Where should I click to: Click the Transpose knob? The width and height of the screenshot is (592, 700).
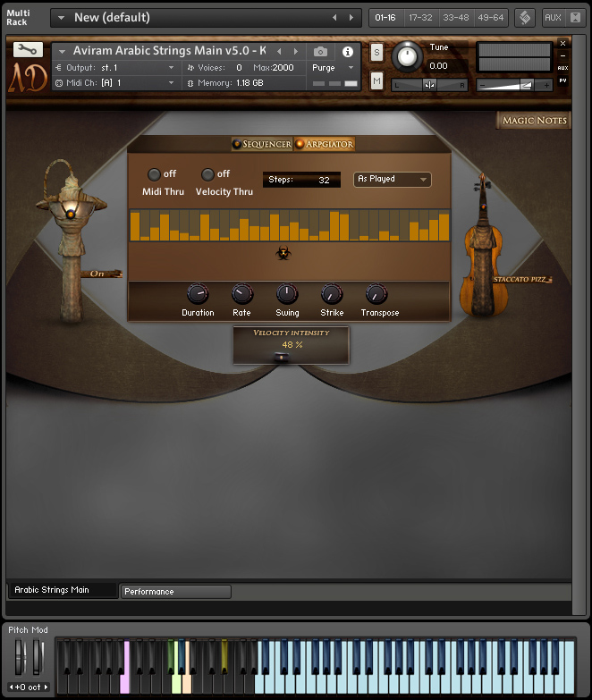coord(376,294)
